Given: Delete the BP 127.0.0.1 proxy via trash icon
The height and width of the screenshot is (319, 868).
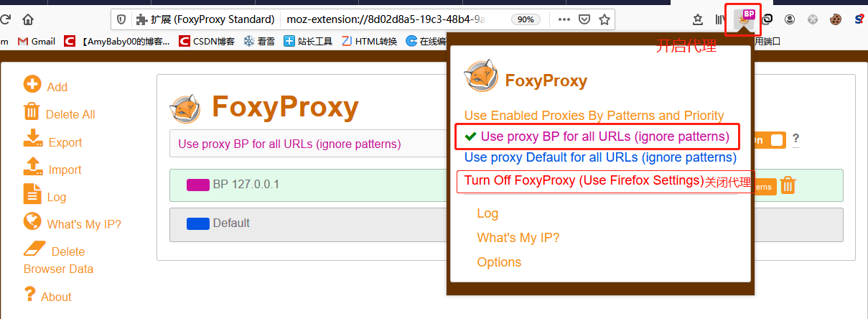Looking at the screenshot, I should click(x=788, y=185).
